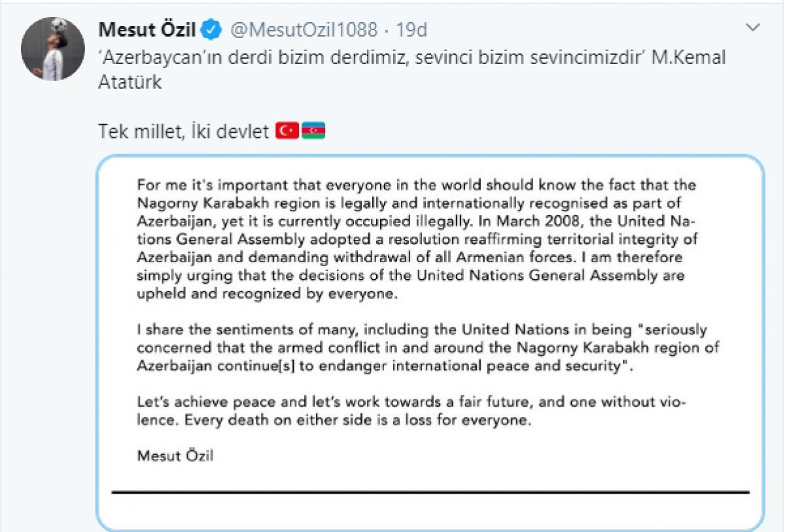Open the embedded statement image
The image size is (785, 532).
coord(432,340)
